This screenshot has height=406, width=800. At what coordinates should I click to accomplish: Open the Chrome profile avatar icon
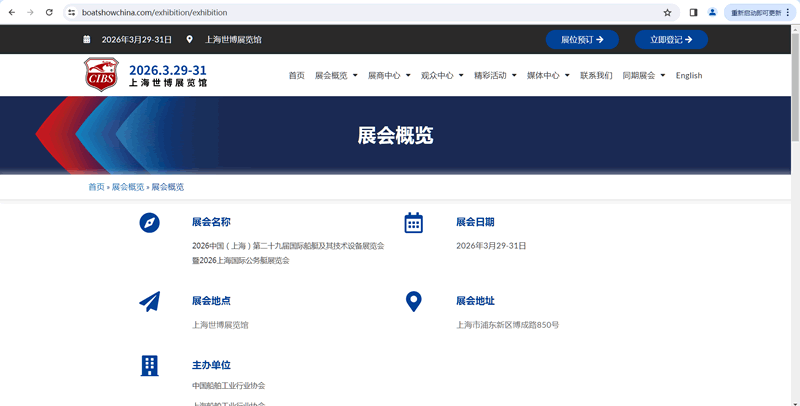[712, 13]
